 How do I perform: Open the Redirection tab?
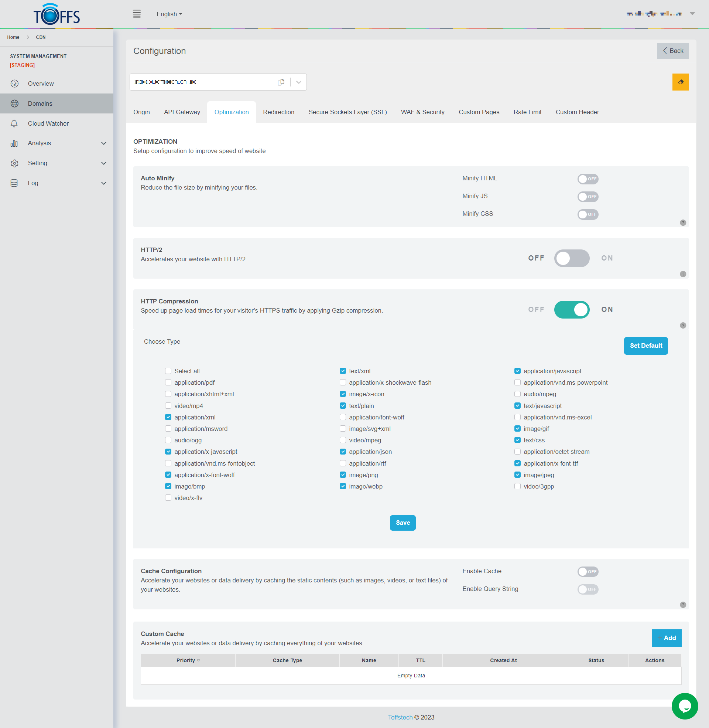[x=278, y=112]
